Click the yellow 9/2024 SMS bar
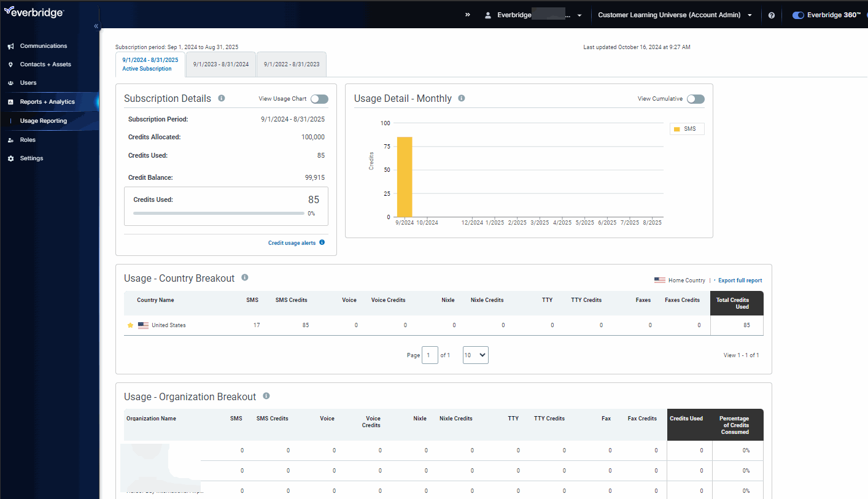Viewport: 868px width, 499px height. pos(405,177)
